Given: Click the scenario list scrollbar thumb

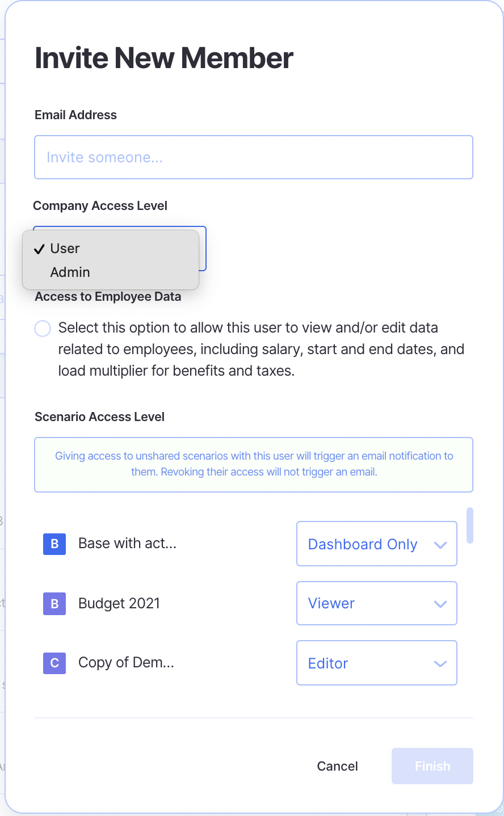Looking at the screenshot, I should (469, 525).
